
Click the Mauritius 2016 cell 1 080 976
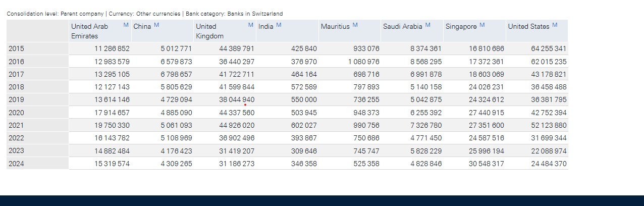point(363,62)
